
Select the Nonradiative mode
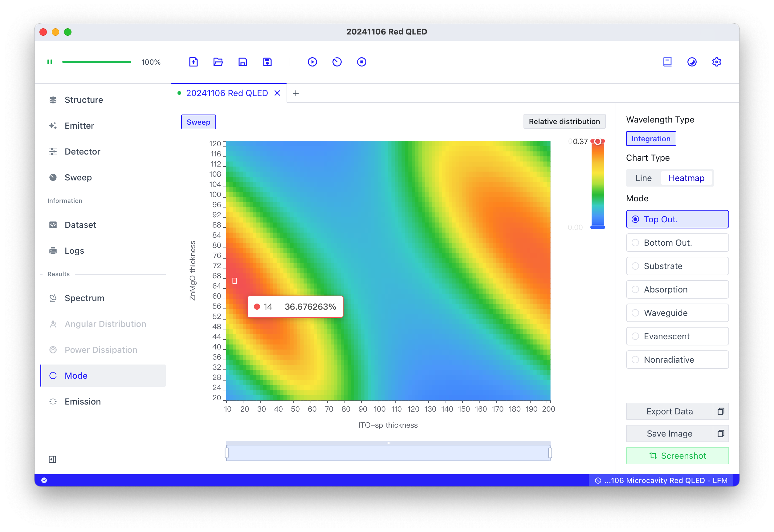pyautogui.click(x=678, y=360)
